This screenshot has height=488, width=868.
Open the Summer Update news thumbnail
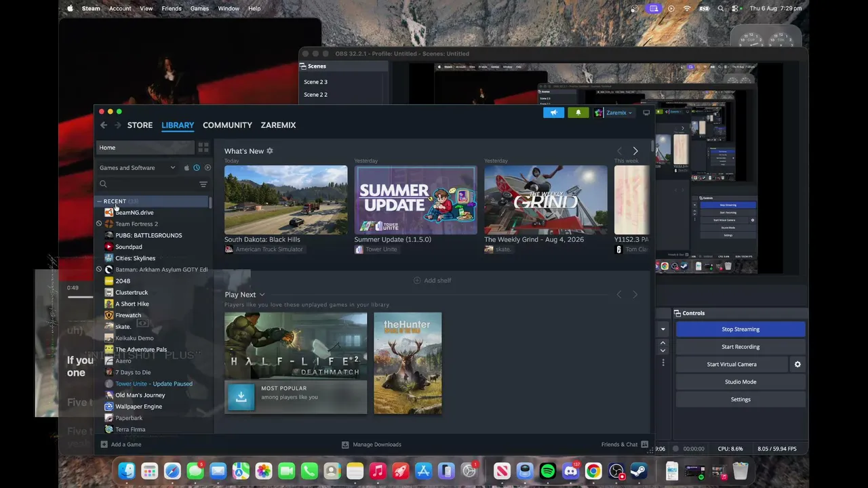pyautogui.click(x=416, y=200)
